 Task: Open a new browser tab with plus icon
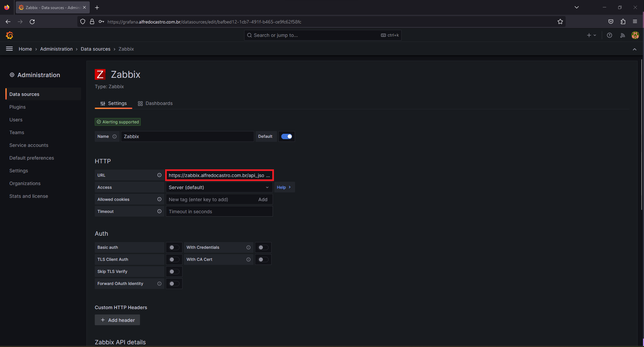coord(97,7)
